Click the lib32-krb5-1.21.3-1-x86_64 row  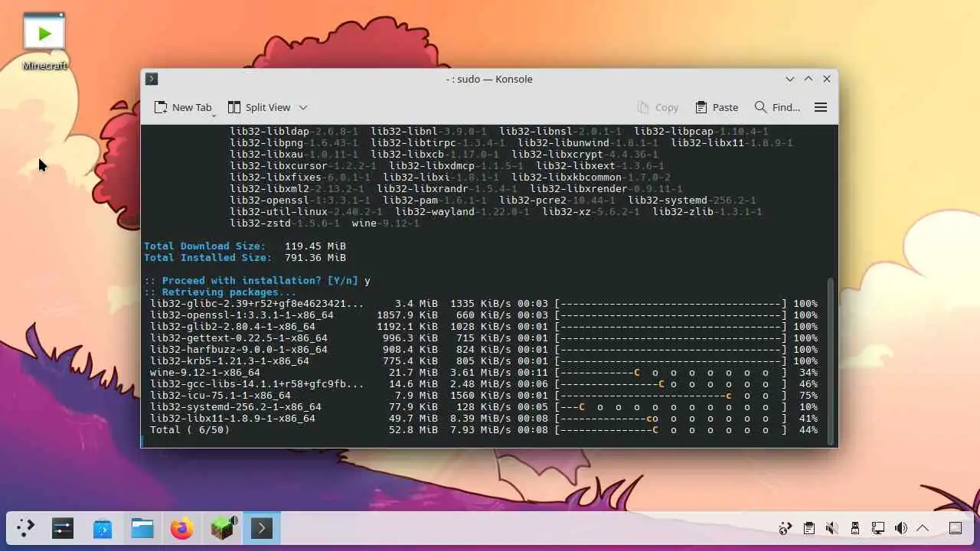[x=484, y=361]
